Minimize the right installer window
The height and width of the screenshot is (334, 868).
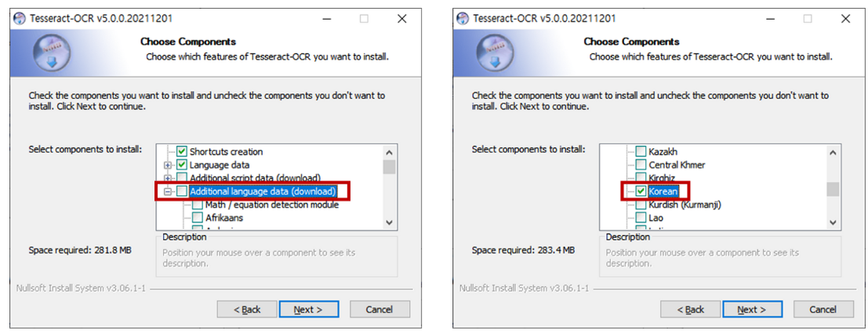770,18
